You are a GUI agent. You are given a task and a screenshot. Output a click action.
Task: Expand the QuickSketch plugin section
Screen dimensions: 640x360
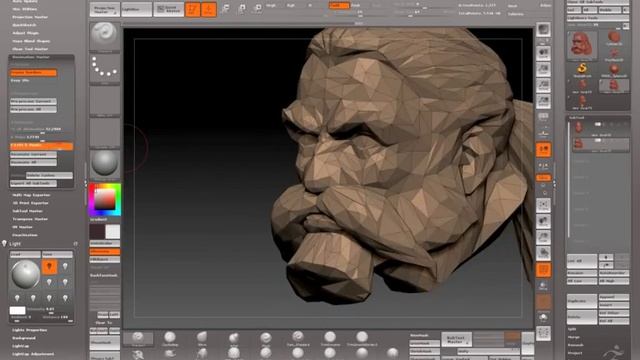point(24,25)
